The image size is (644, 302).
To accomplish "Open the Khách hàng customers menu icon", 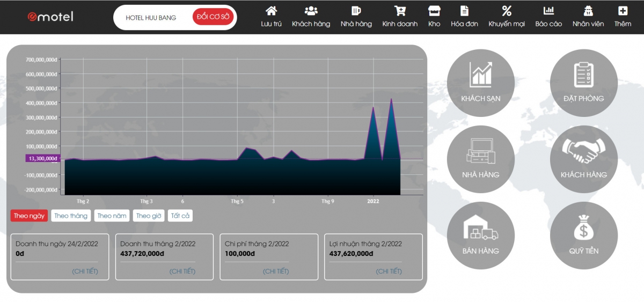I will [x=311, y=12].
